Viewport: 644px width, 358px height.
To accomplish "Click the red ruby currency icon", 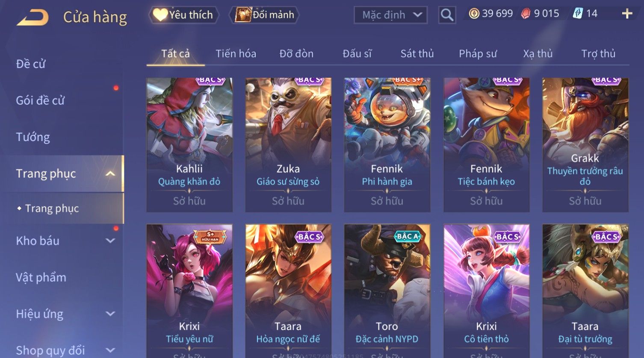I will click(x=526, y=14).
